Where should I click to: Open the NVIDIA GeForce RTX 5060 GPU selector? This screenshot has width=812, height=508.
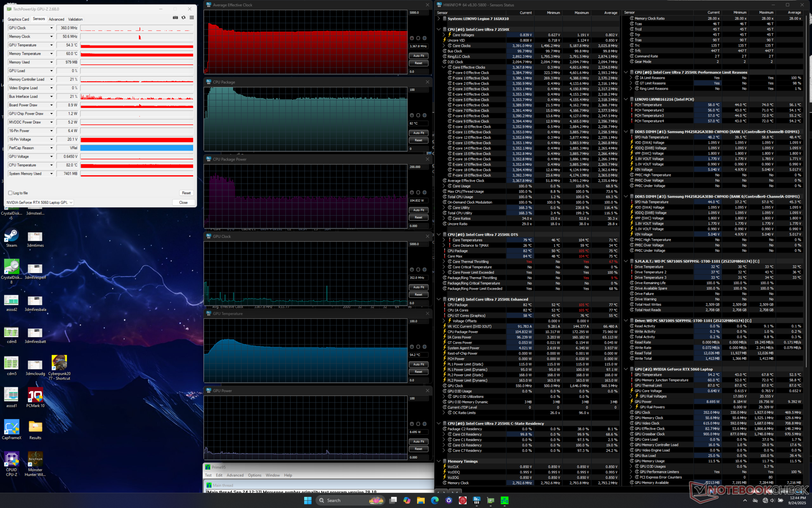(x=40, y=202)
